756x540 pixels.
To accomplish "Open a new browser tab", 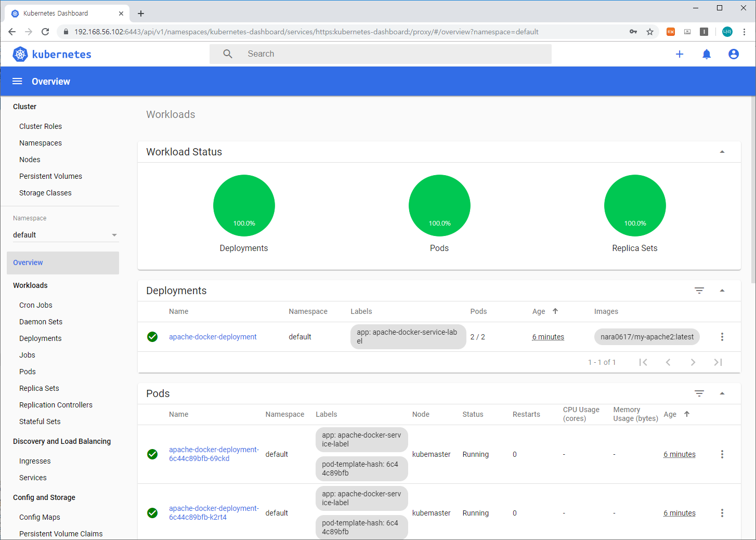I will [x=141, y=14].
